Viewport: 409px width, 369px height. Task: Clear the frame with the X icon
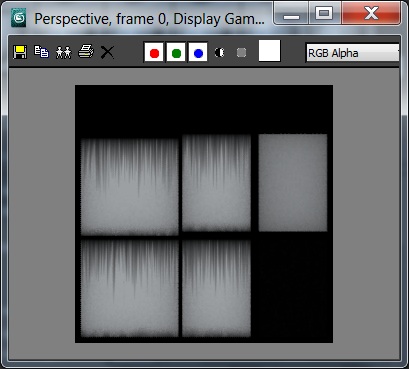click(107, 52)
